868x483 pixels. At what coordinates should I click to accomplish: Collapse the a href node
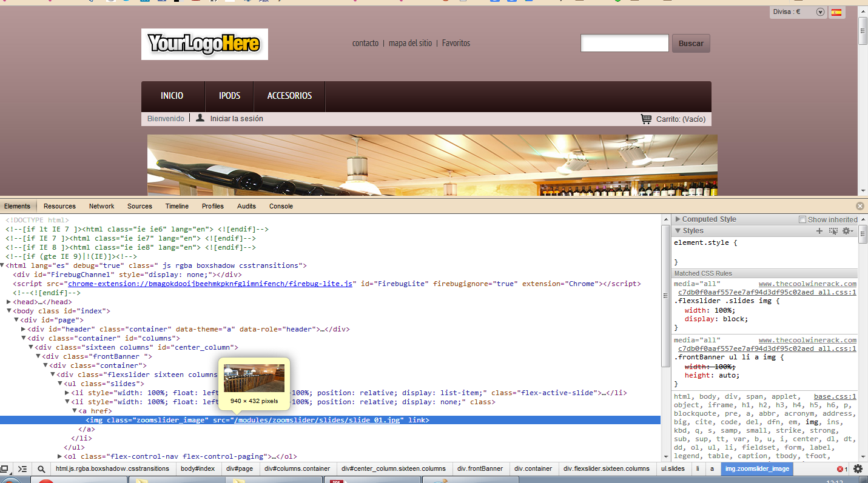[75, 411]
